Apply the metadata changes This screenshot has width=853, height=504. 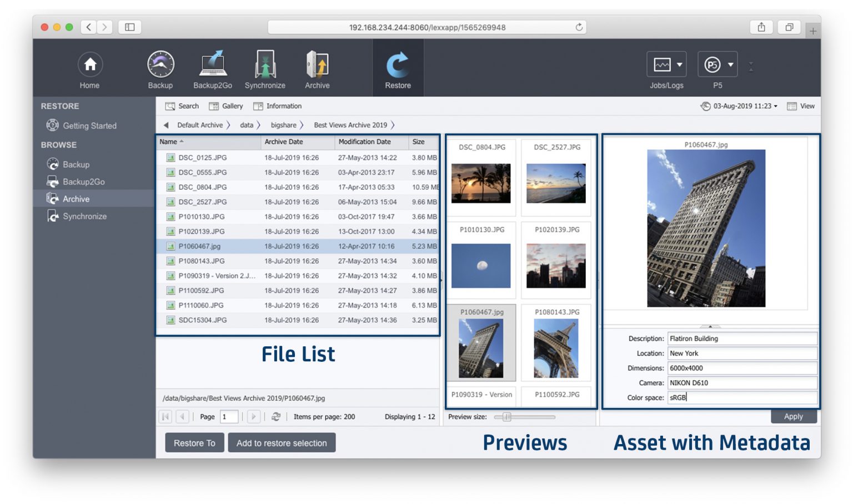click(794, 416)
